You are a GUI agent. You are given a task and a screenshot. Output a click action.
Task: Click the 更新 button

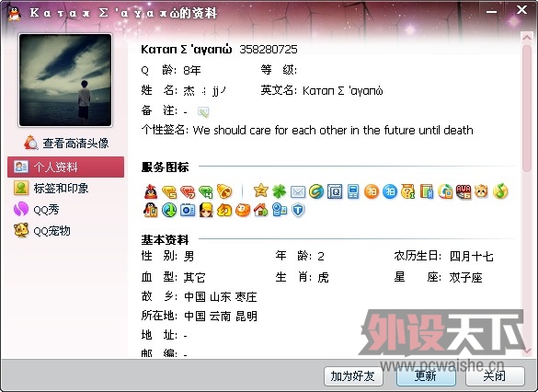click(426, 376)
